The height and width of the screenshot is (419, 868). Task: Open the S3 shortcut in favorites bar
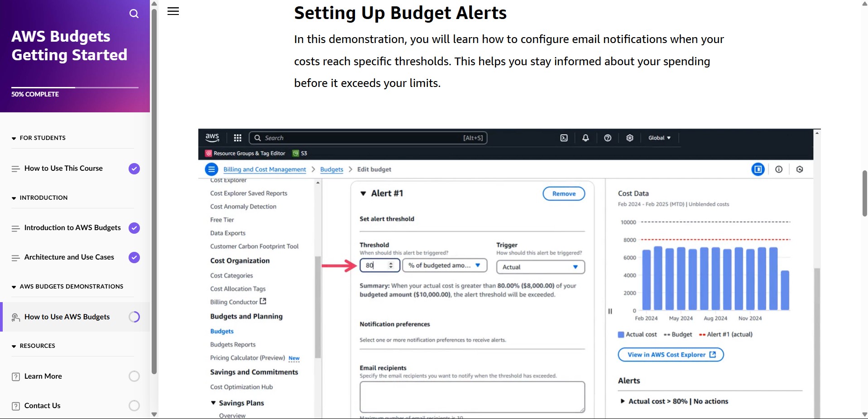[300, 153]
